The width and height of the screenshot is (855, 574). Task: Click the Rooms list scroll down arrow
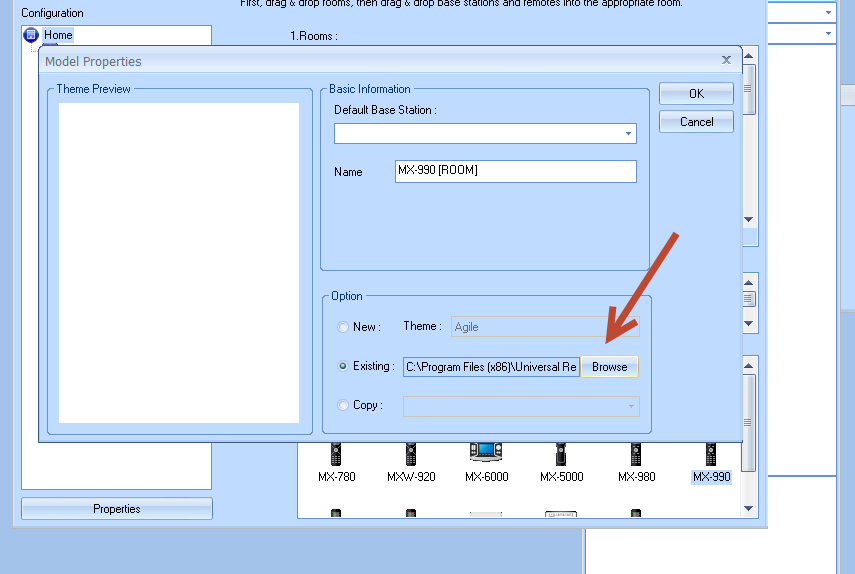pyautogui.click(x=749, y=220)
